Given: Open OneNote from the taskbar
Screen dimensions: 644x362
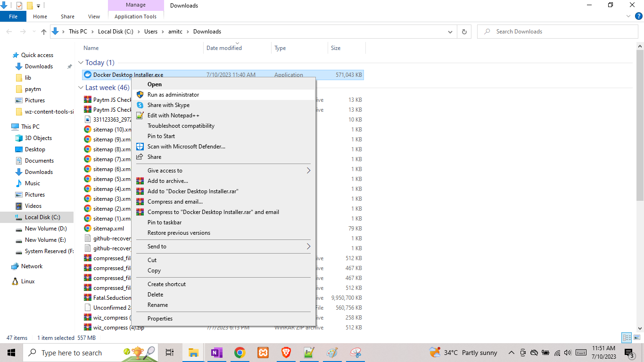Looking at the screenshot, I should pyautogui.click(x=216, y=353).
